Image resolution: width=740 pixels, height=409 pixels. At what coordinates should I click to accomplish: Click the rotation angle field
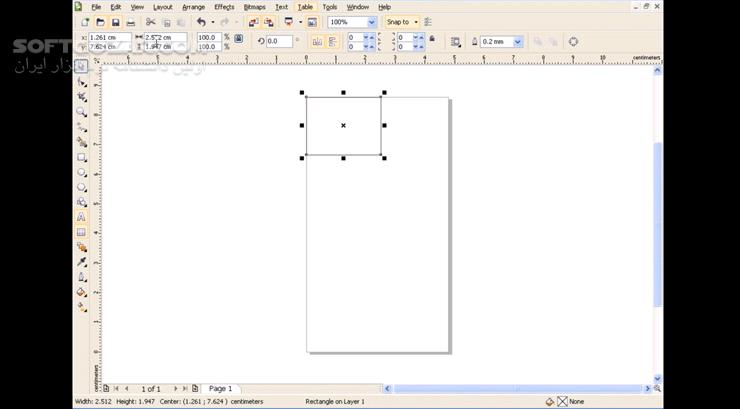279,42
